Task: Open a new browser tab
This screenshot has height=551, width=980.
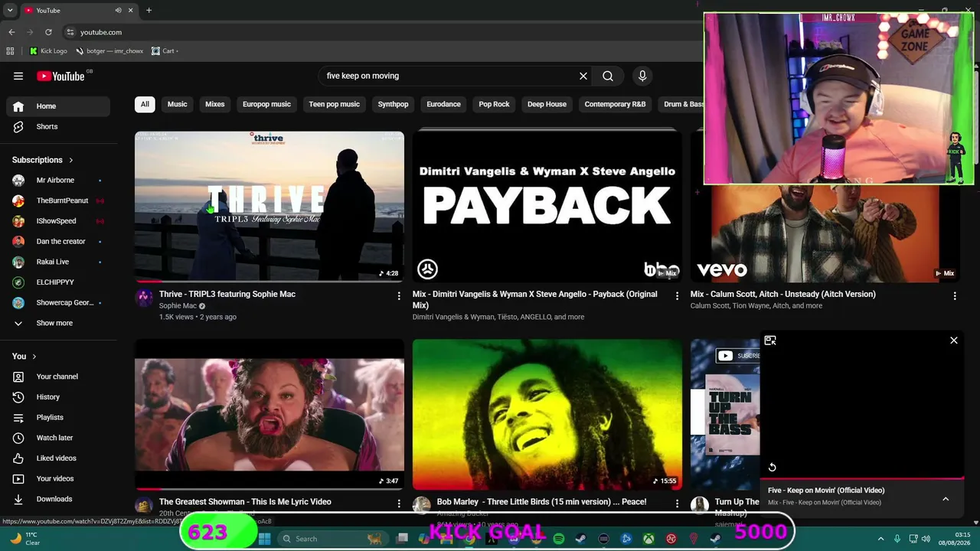Action: (x=149, y=11)
